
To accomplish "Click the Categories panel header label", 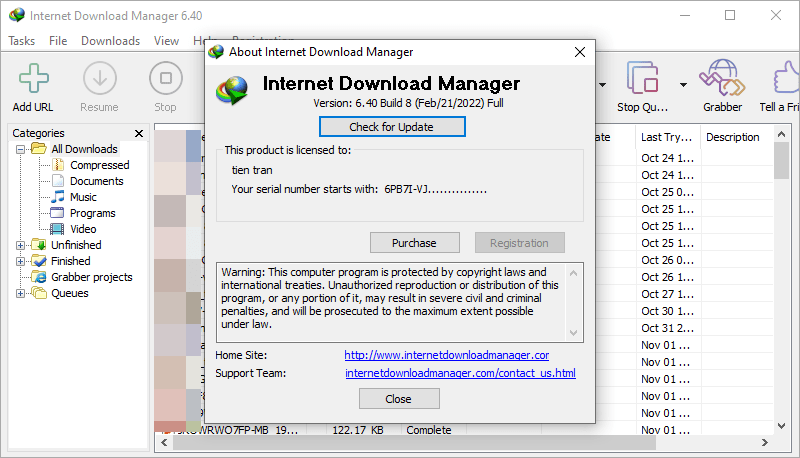I will point(38,133).
